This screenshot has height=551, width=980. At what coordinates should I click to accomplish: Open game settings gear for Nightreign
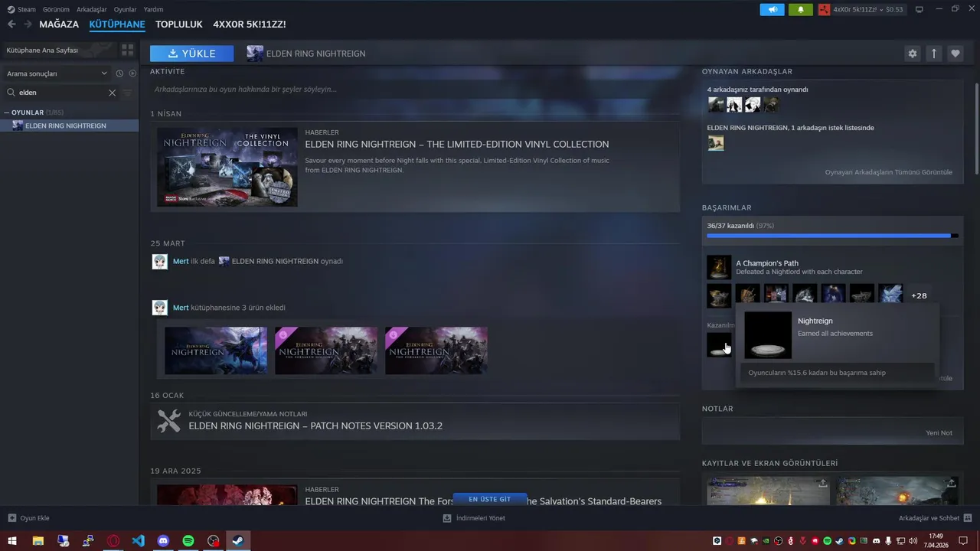(912, 54)
